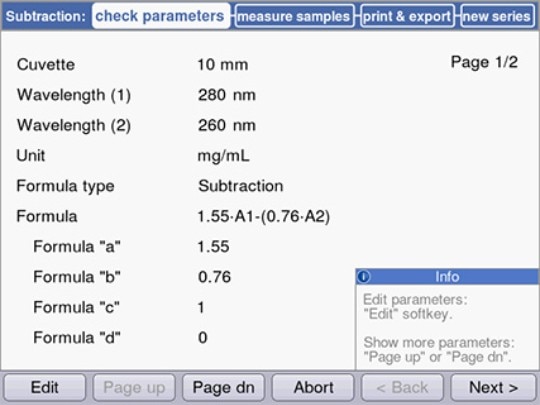Click the check parameters step tab
The height and width of the screenshot is (405, 540).
pos(161,16)
